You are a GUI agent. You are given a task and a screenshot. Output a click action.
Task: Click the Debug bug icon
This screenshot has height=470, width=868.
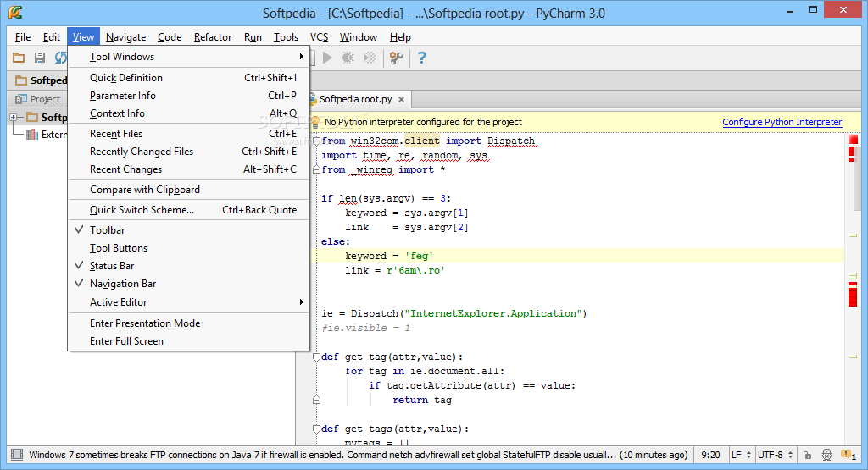348,58
